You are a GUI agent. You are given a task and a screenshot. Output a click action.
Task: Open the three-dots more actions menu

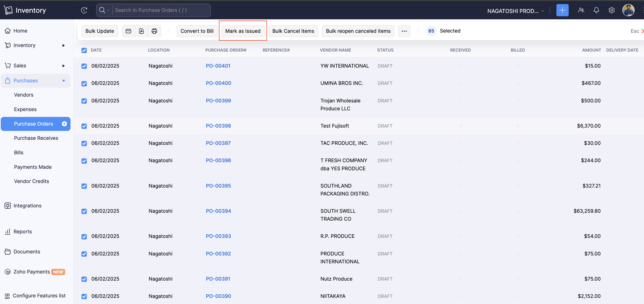click(x=404, y=31)
